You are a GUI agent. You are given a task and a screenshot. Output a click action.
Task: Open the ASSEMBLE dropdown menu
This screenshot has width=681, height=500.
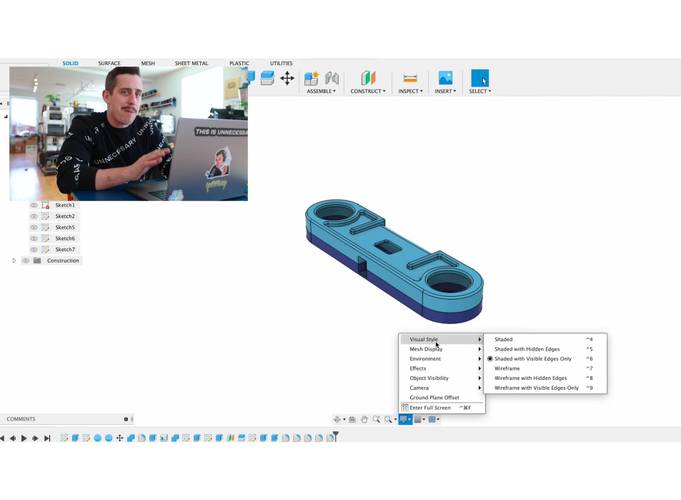[321, 91]
